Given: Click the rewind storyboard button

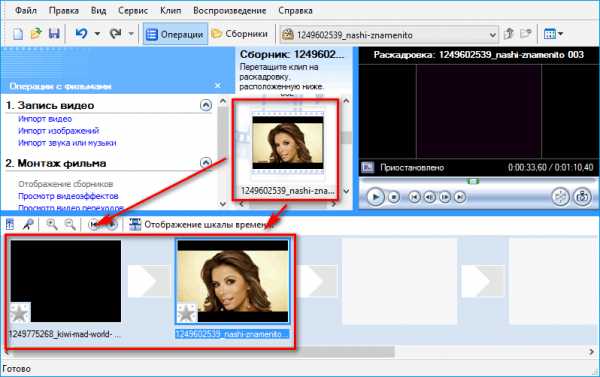Looking at the screenshot, I should click(94, 225).
